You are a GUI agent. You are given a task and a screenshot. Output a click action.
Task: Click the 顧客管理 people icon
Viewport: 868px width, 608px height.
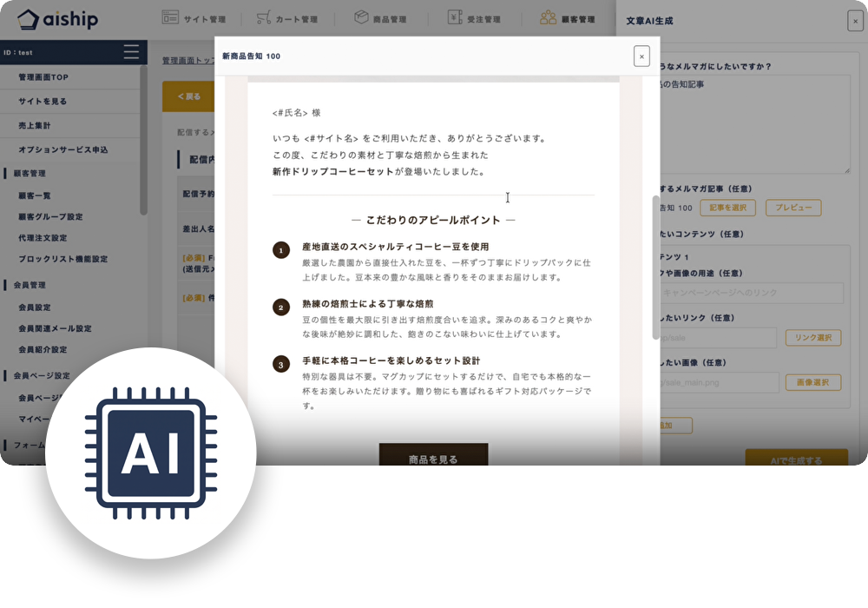click(548, 17)
